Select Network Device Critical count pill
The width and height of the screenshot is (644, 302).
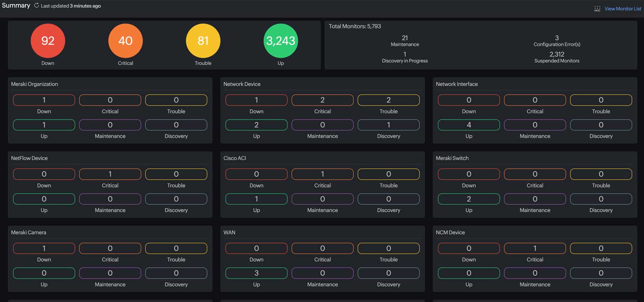(322, 100)
